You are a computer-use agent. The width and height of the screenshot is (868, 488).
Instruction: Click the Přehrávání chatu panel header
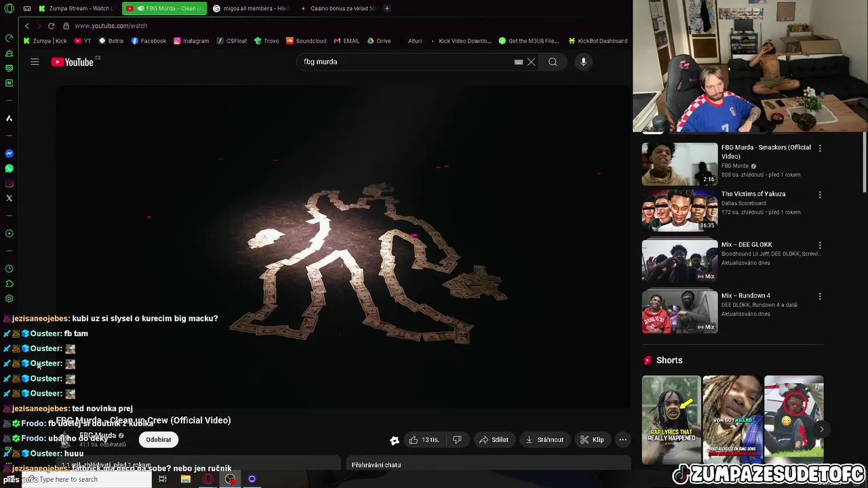click(x=489, y=465)
